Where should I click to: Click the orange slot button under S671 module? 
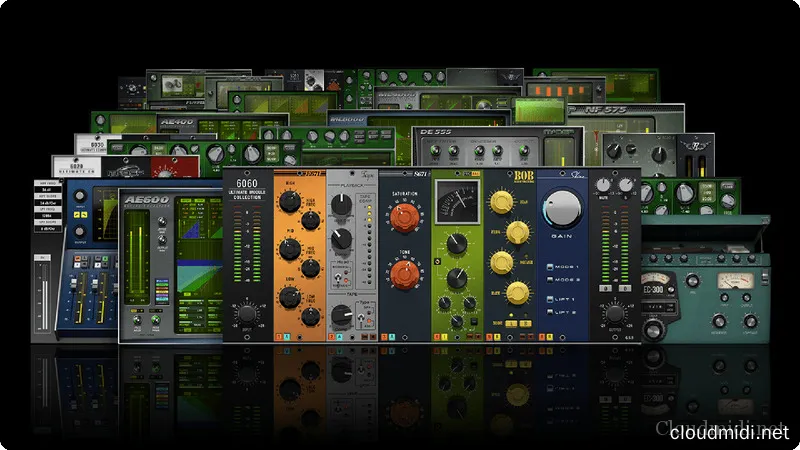[x=385, y=337]
